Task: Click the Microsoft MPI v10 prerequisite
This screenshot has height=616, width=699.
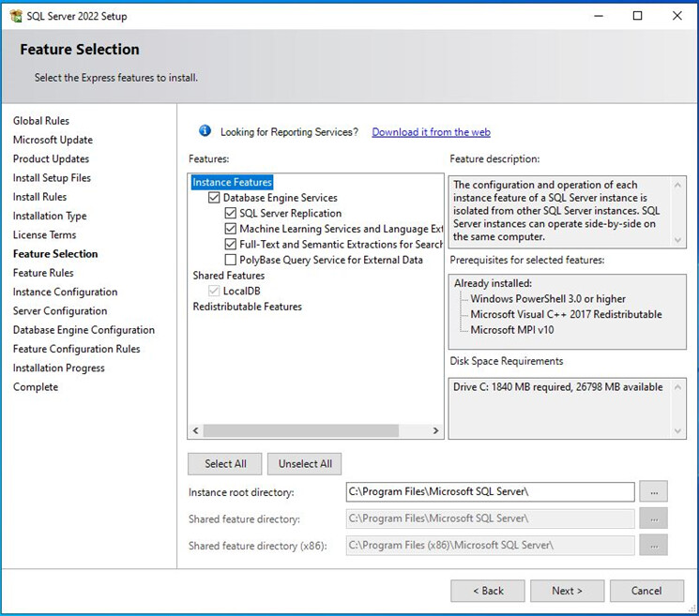Action: pyautogui.click(x=512, y=330)
